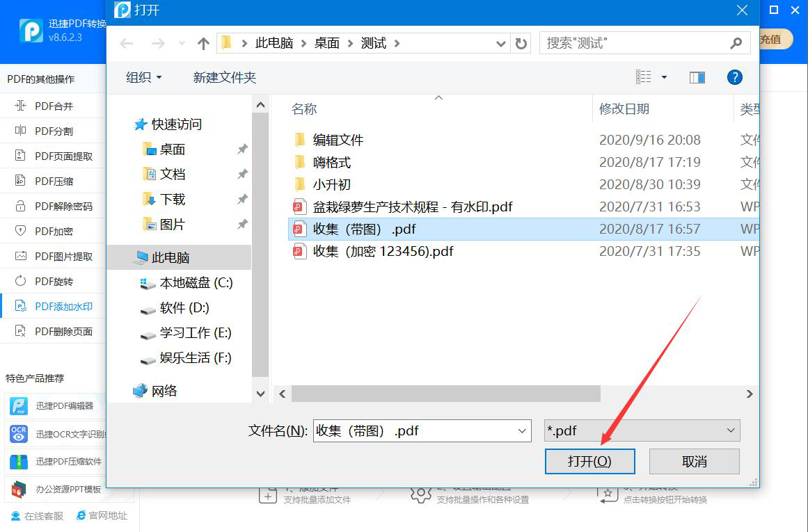Image resolution: width=808 pixels, height=532 pixels.
Task: Open 迅捷OCR文字识别 product recommendation
Action: tap(55, 434)
